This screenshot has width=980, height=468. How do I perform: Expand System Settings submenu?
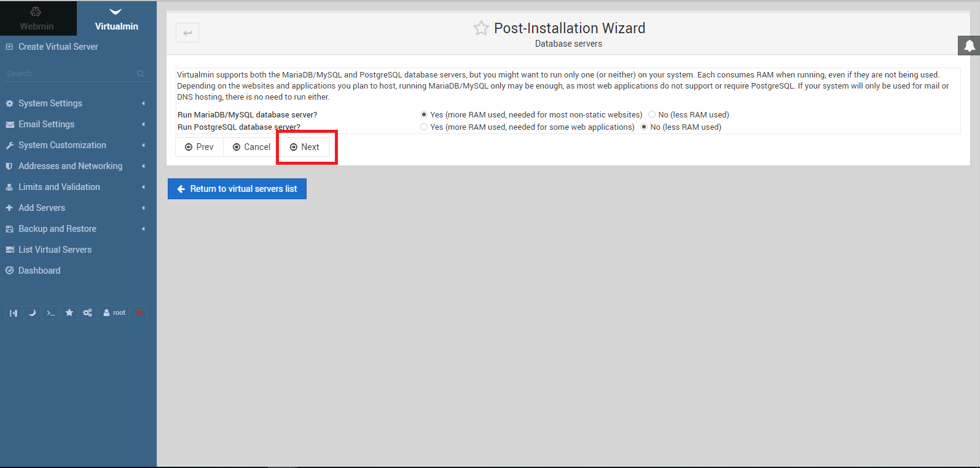78,103
